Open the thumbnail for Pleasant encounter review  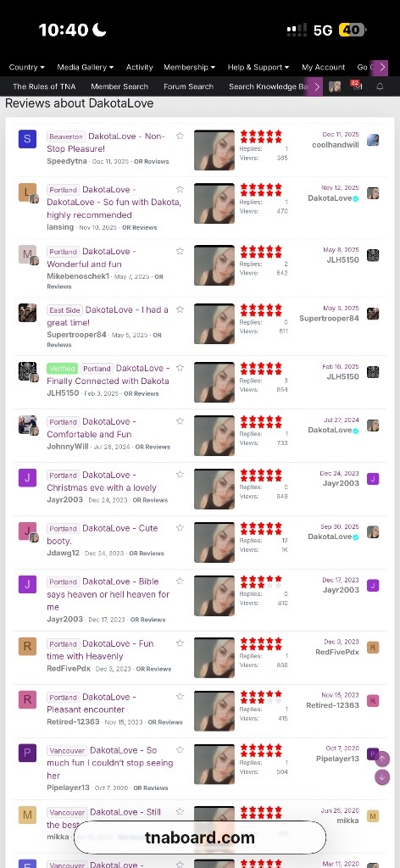[214, 711]
